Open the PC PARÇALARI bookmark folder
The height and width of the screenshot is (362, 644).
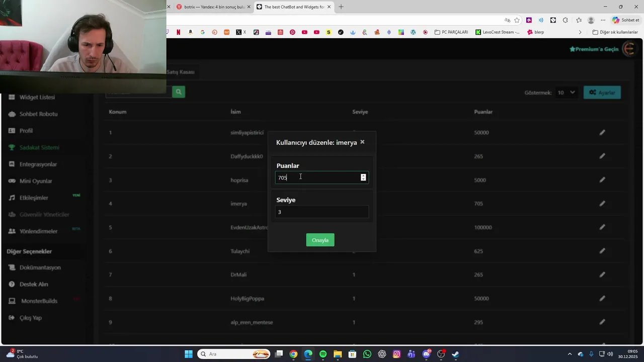(451, 32)
